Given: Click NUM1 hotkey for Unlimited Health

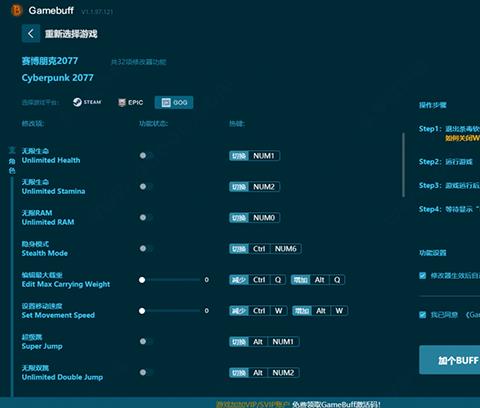Looking at the screenshot, I should coord(255,156).
